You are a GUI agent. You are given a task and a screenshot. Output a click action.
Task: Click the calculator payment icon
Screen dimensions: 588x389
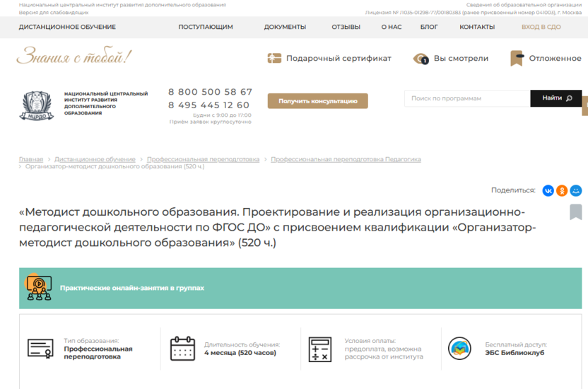click(x=320, y=349)
